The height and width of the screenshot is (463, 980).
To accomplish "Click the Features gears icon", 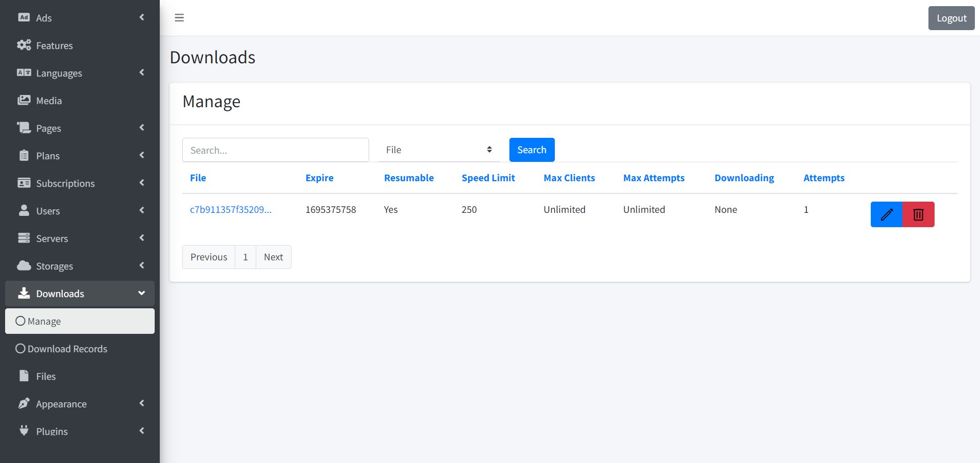I will [24, 45].
